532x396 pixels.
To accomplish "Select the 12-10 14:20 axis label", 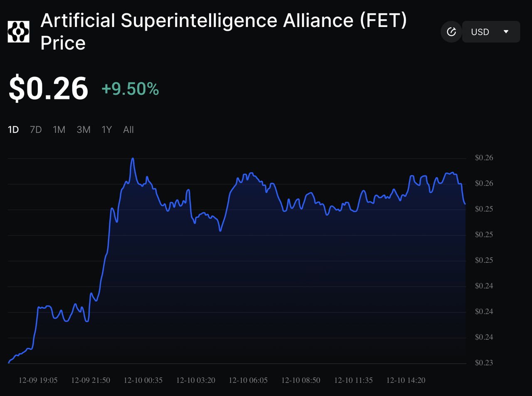I will tap(406, 380).
